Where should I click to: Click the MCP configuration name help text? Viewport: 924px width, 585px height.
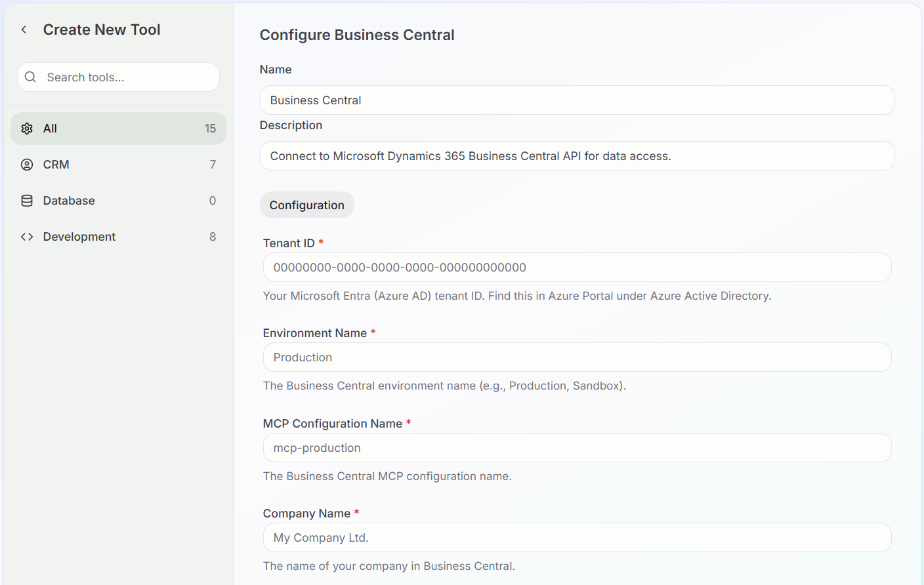[387, 476]
